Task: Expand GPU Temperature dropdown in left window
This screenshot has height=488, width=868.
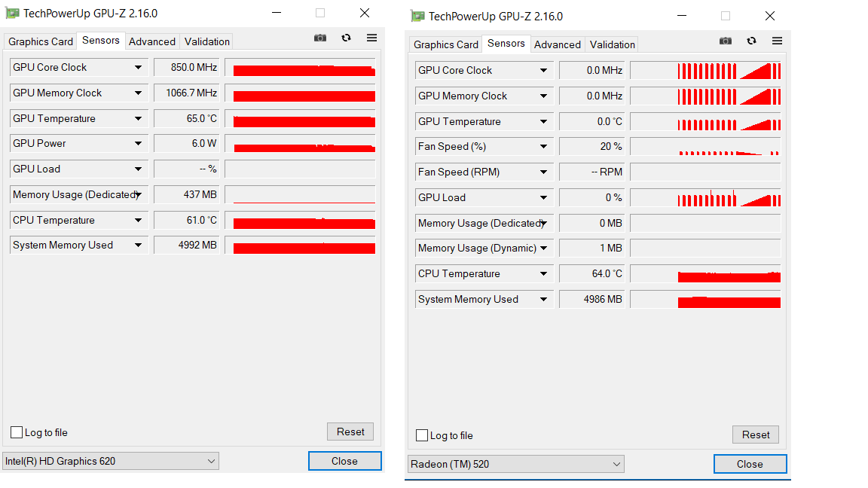Action: point(138,118)
